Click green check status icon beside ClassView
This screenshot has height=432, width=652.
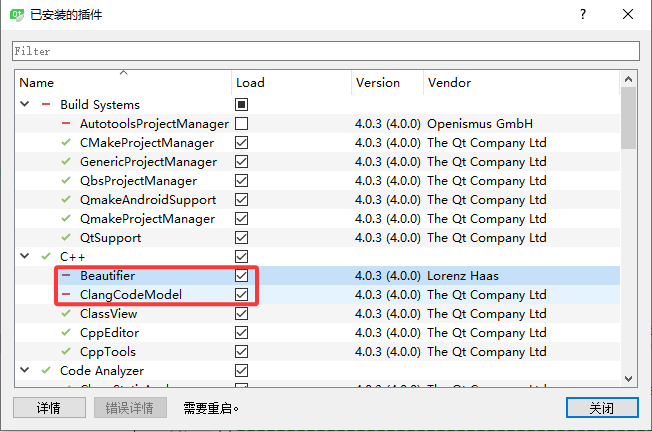[x=66, y=313]
